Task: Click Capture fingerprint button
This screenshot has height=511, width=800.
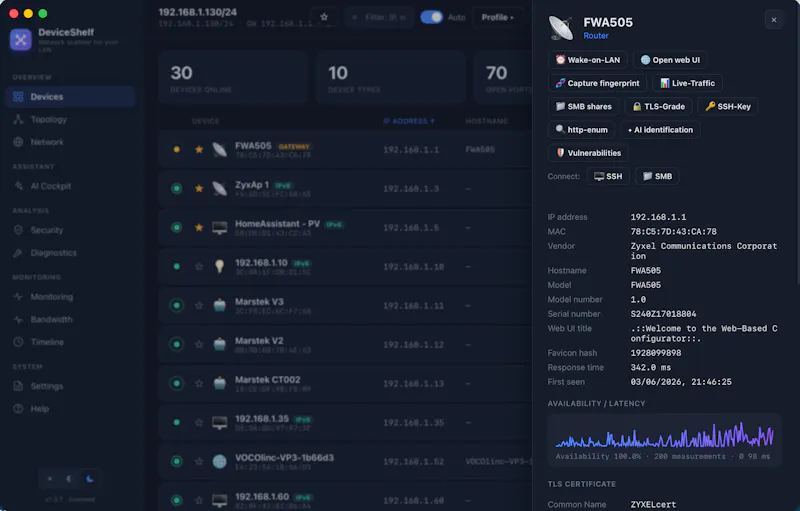Action: tap(597, 83)
